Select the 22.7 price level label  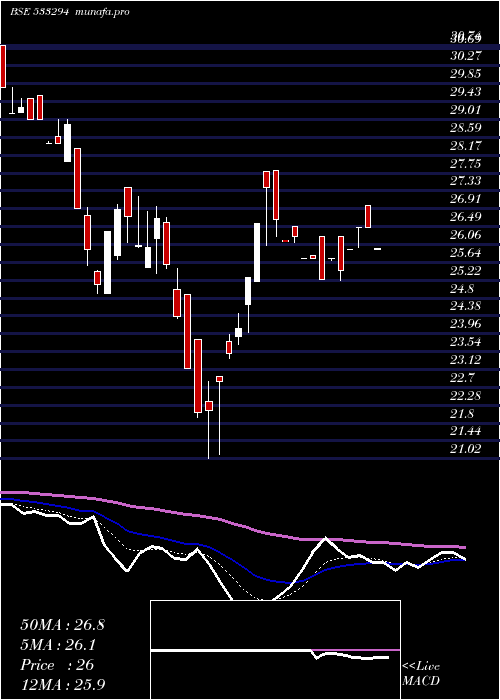coord(462,378)
